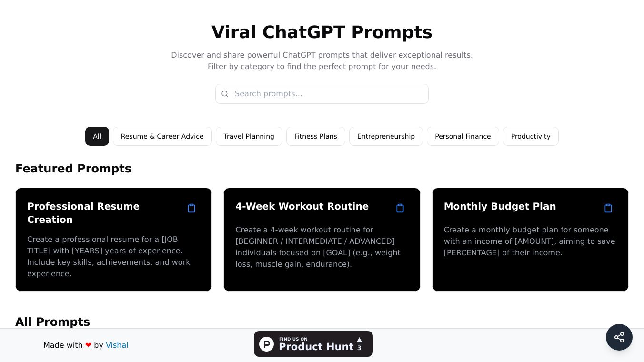
Task: Copy the Monthly Budget Plan prompt
Action: 608,208
